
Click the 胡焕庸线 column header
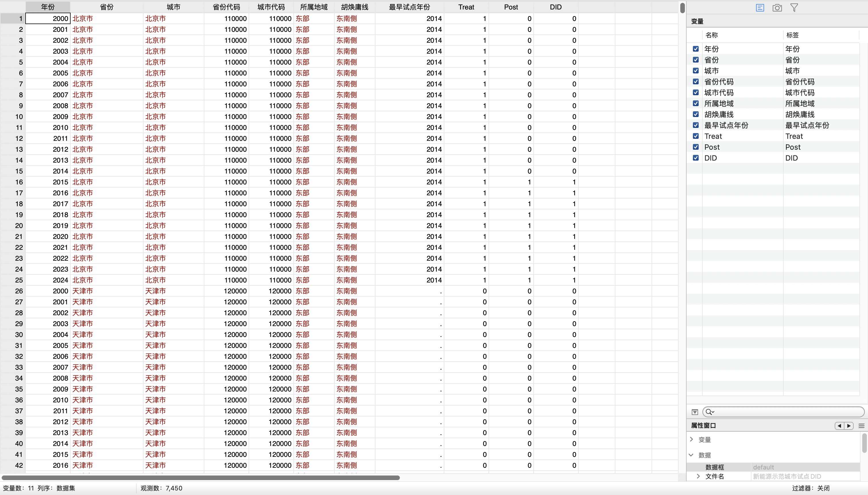pos(354,7)
